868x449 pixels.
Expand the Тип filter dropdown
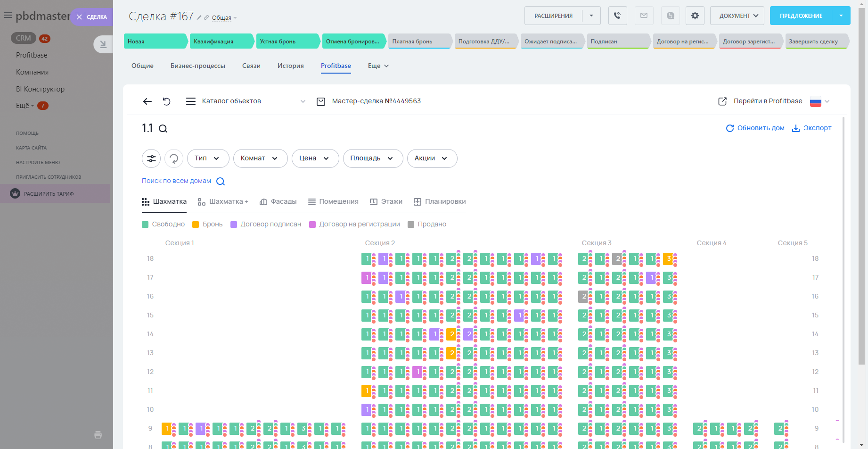coord(208,158)
